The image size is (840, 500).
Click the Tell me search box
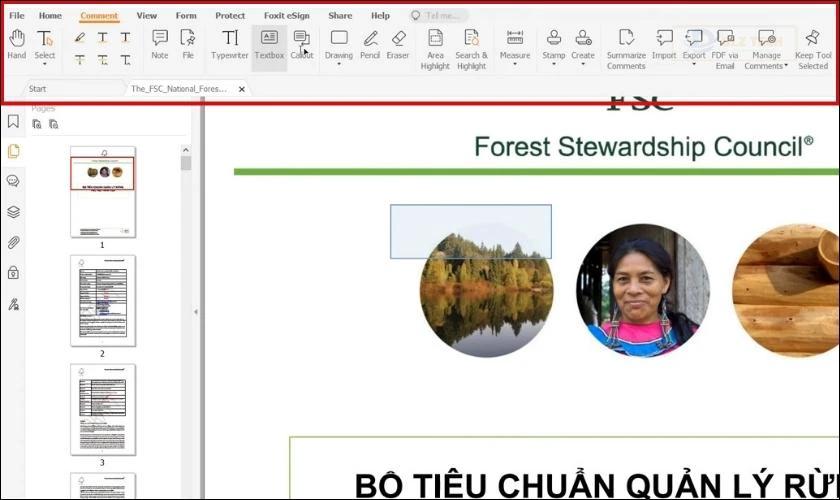click(439, 16)
